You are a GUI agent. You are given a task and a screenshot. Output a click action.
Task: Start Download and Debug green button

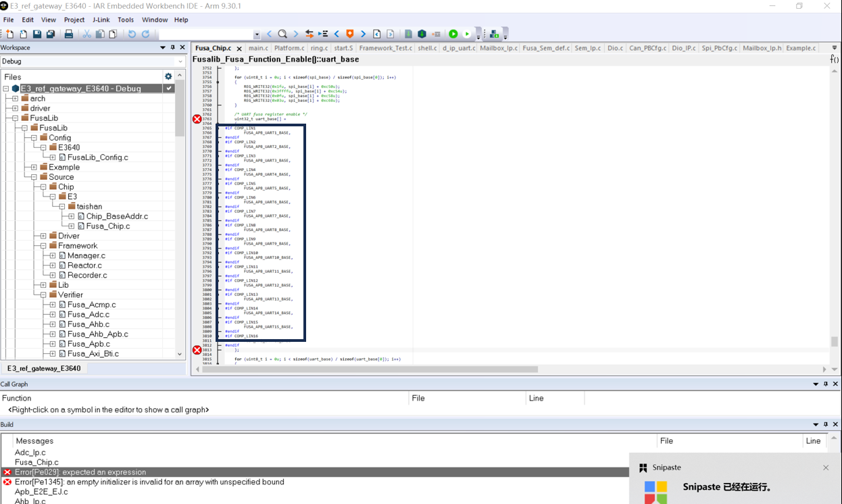pos(453,34)
